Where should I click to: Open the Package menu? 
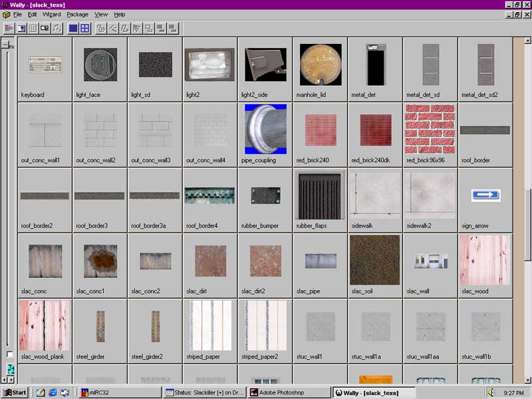tap(77, 14)
